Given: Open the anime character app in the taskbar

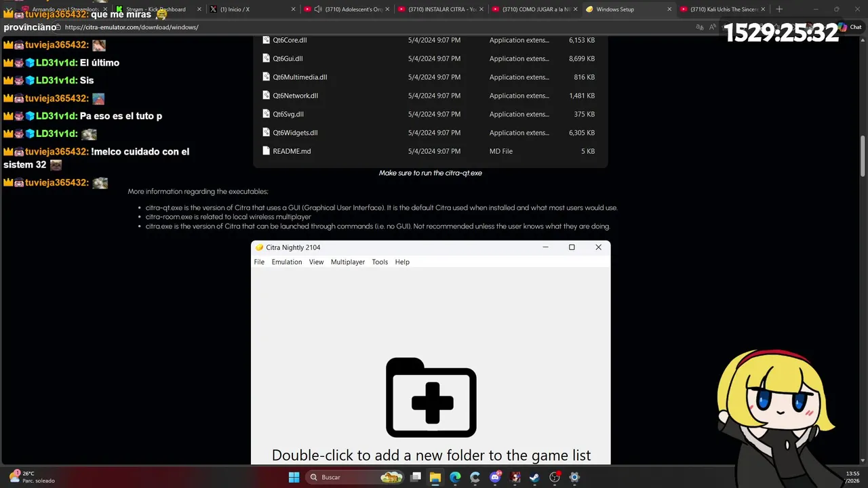Looking at the screenshot, I should tap(515, 477).
